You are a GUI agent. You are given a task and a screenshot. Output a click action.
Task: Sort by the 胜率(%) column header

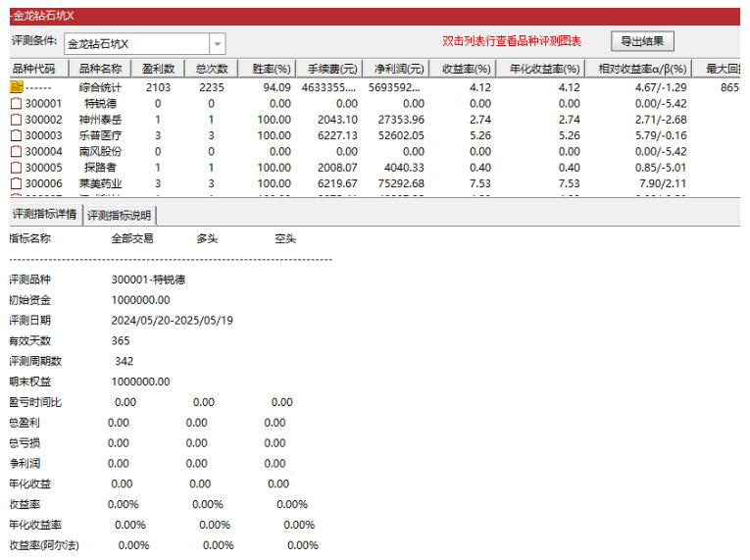point(267,69)
